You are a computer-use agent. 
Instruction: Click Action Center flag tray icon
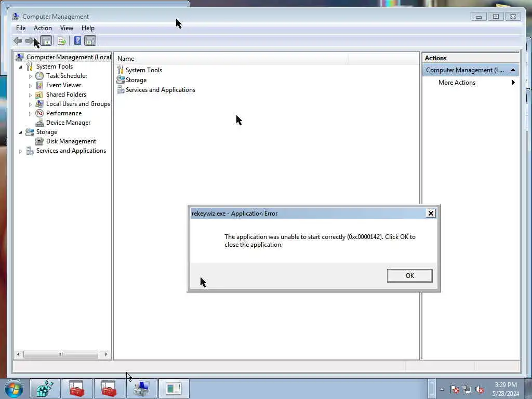coord(455,390)
